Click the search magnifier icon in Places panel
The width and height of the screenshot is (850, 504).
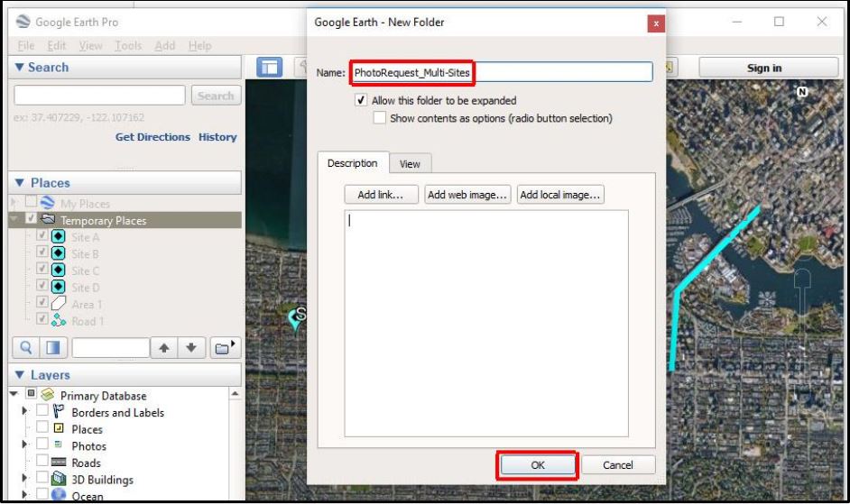[x=25, y=347]
